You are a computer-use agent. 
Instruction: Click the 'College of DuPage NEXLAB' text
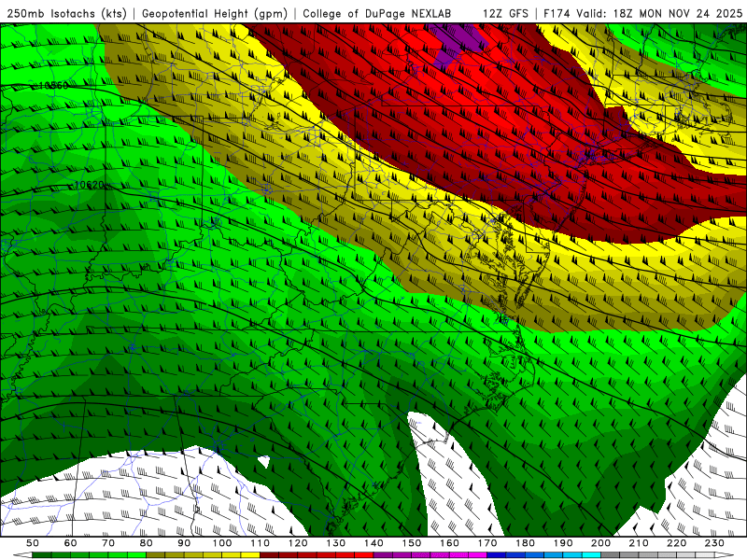click(376, 13)
